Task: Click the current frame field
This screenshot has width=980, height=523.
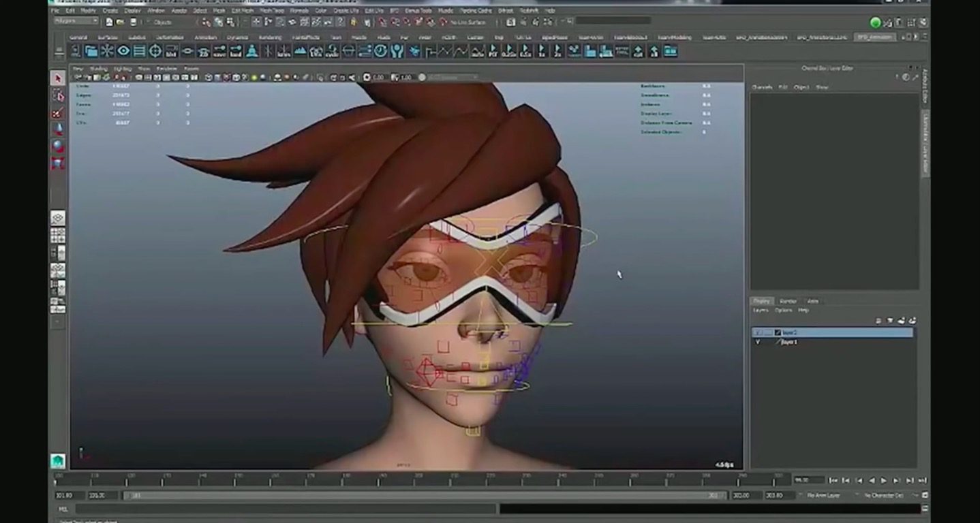Action: (x=809, y=480)
